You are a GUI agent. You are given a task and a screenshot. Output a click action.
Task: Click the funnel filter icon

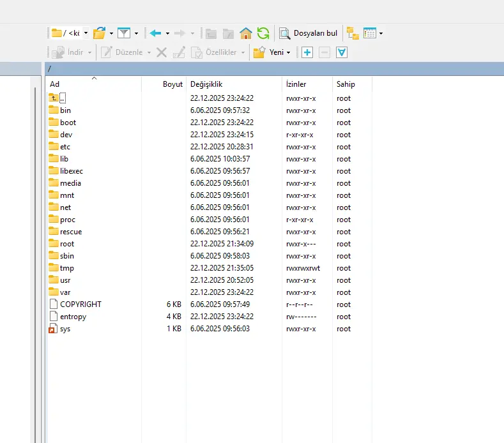pyautogui.click(x=124, y=33)
